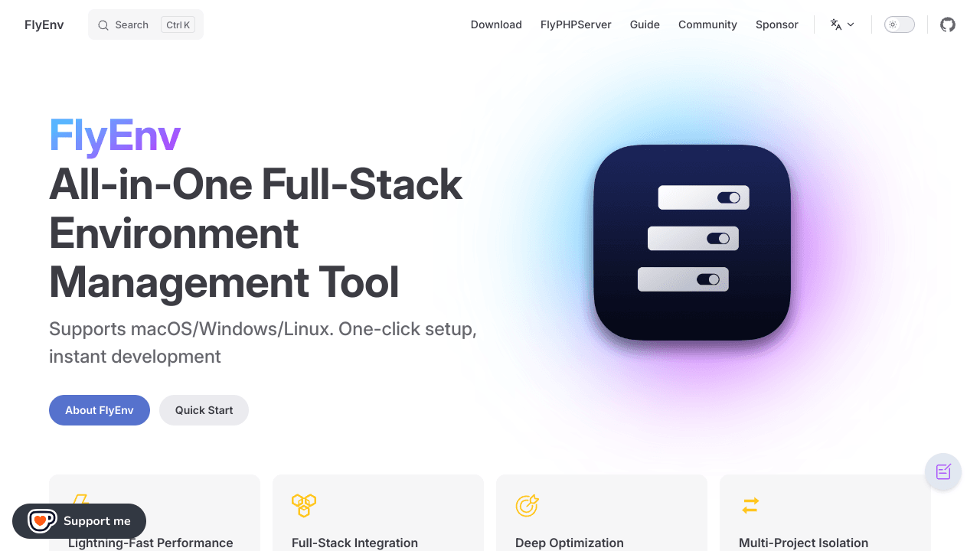Click the floating feedback note icon
The height and width of the screenshot is (551, 980).
coord(943,471)
